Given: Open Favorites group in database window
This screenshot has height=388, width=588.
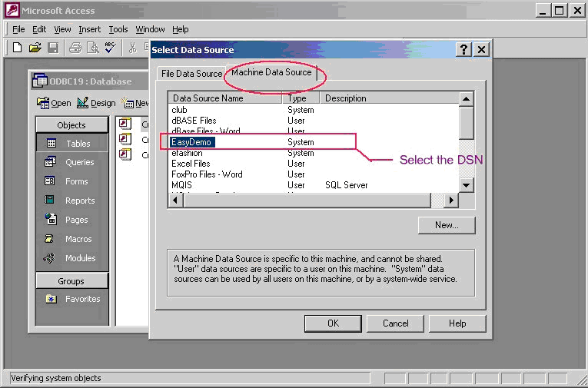Looking at the screenshot, I should 71,299.
